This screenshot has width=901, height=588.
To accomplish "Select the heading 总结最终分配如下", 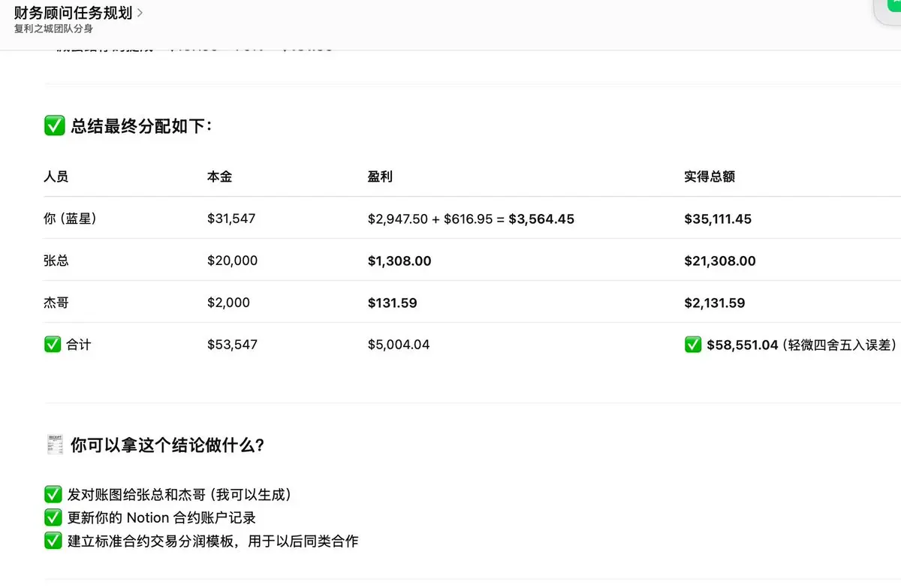I will (142, 126).
